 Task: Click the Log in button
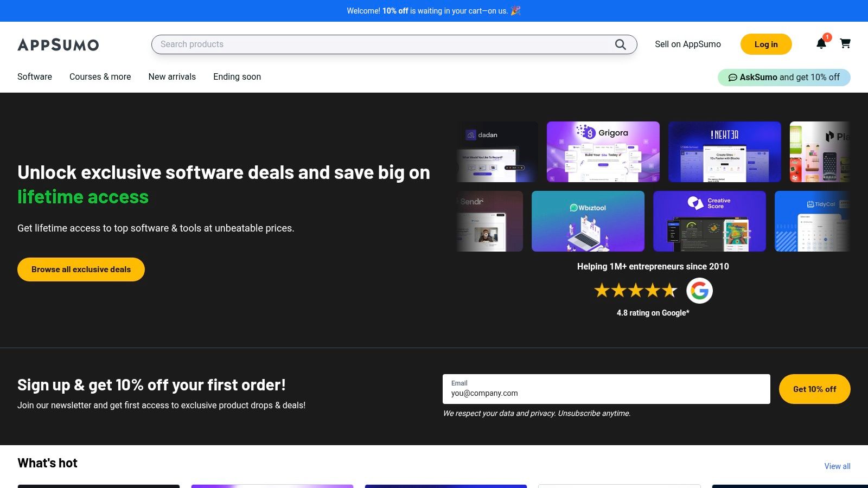(x=766, y=44)
